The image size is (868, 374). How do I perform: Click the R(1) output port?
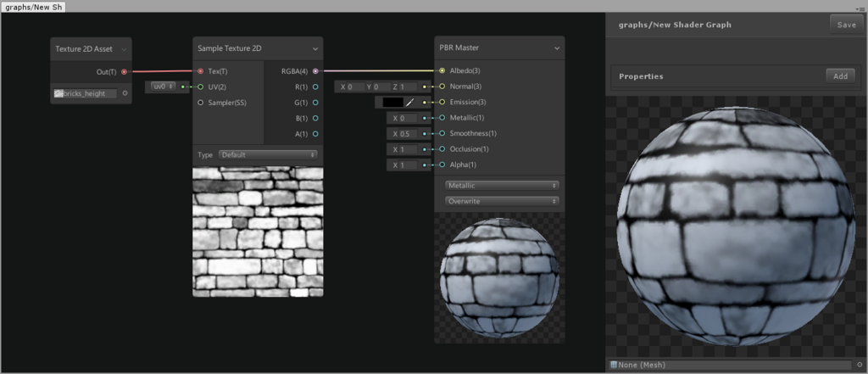click(315, 87)
